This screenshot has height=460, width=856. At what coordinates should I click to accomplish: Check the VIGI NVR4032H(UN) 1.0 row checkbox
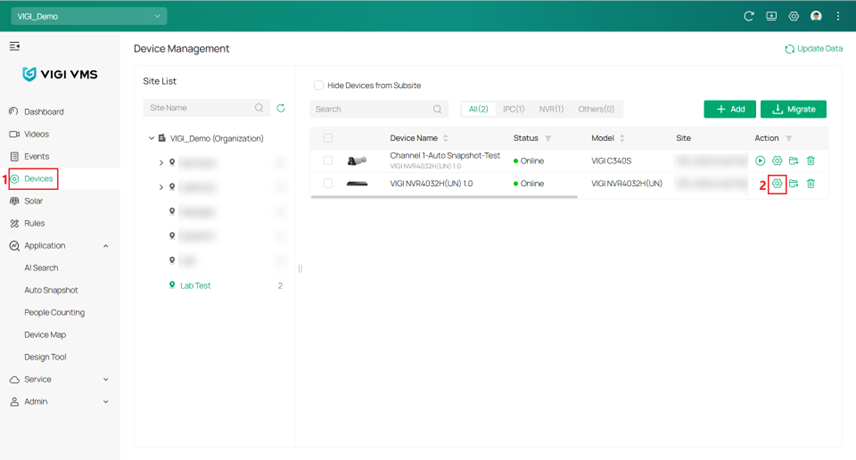click(328, 183)
